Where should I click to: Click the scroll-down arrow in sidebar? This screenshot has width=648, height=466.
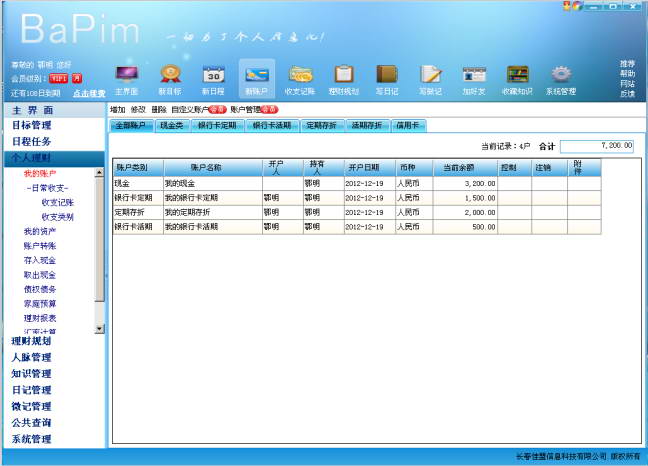(99, 329)
